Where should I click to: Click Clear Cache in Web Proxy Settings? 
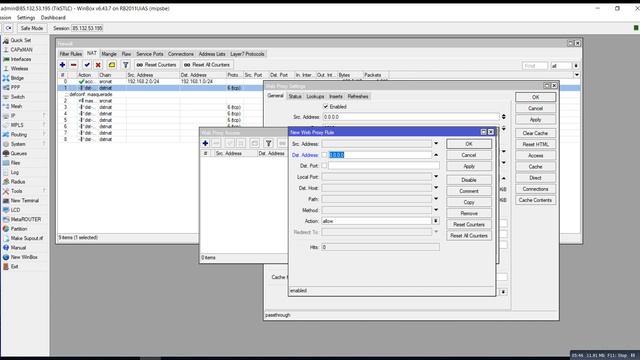535,133
